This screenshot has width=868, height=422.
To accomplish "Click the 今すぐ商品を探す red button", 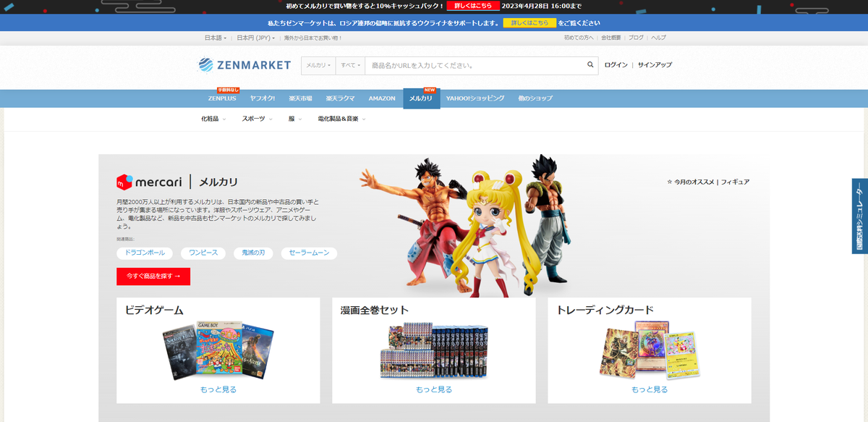I will tap(153, 276).
